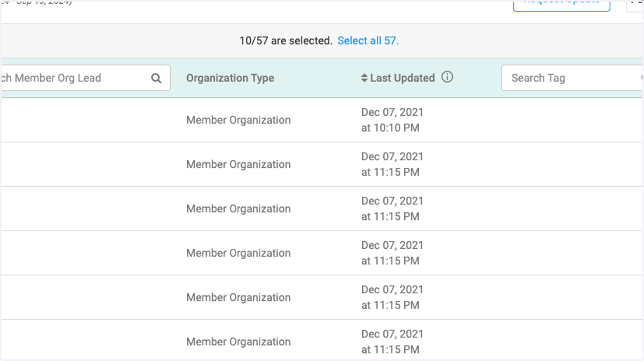Open the info icon next to Last Updated
This screenshot has height=361, width=644.
447,77
